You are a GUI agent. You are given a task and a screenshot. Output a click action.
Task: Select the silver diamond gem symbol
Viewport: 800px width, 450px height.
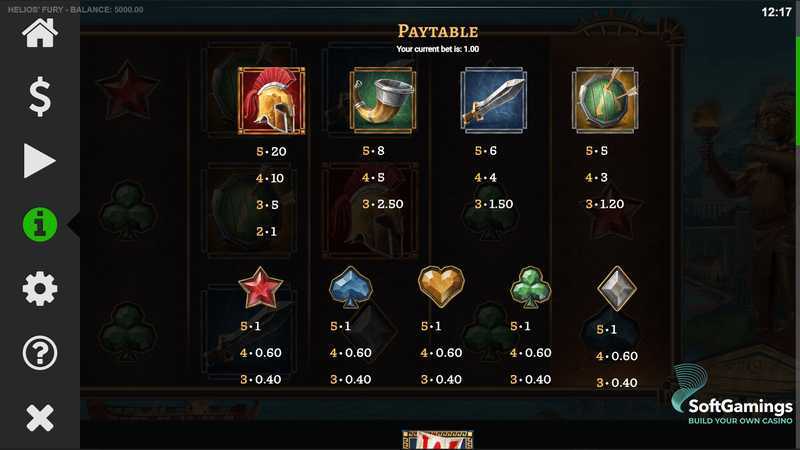[x=617, y=289]
